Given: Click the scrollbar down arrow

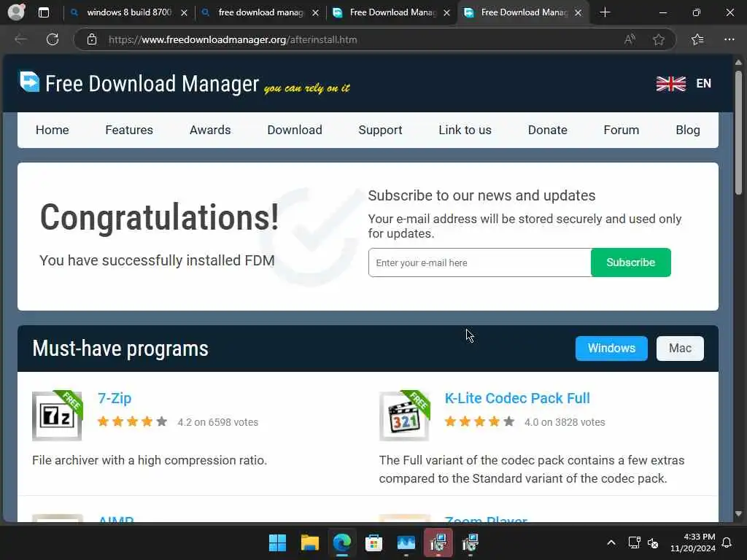Looking at the screenshot, I should pyautogui.click(x=738, y=514).
